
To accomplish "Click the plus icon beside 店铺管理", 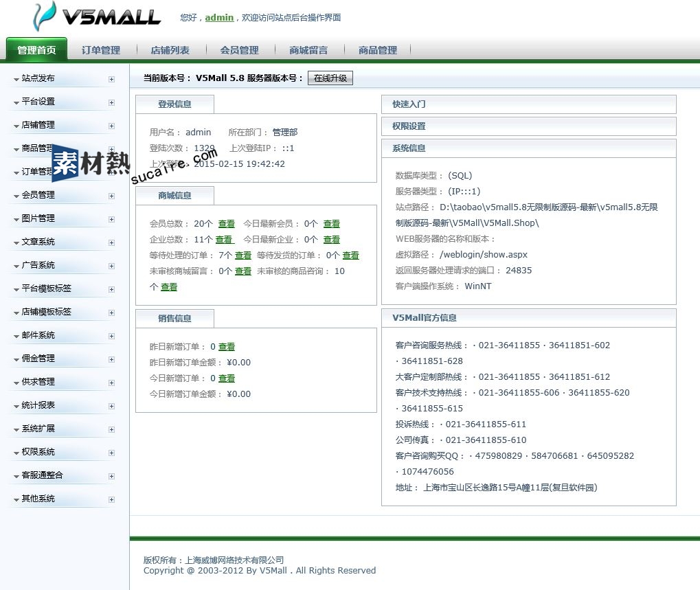I will coord(111,126).
